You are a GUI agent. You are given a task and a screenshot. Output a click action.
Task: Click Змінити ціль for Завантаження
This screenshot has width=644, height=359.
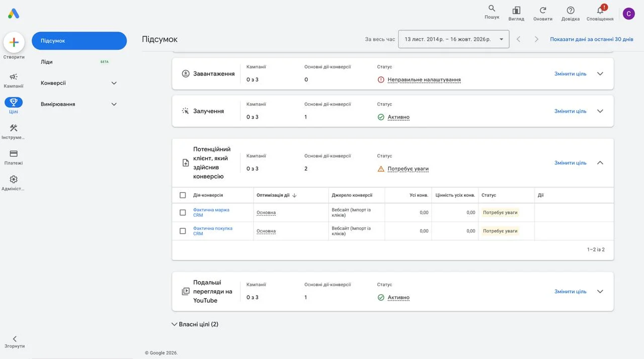click(571, 74)
